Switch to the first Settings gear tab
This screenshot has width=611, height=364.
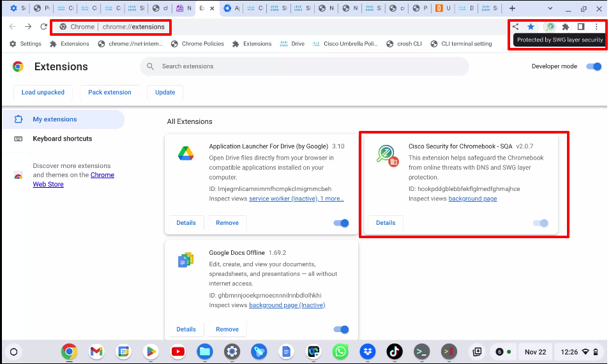(17, 8)
